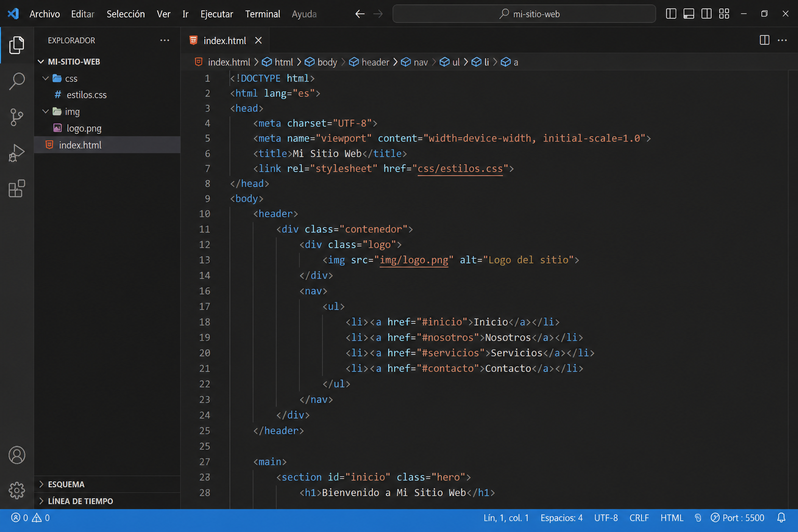Open notifications bell in status bar
Image resolution: width=798 pixels, height=532 pixels.
click(x=781, y=518)
